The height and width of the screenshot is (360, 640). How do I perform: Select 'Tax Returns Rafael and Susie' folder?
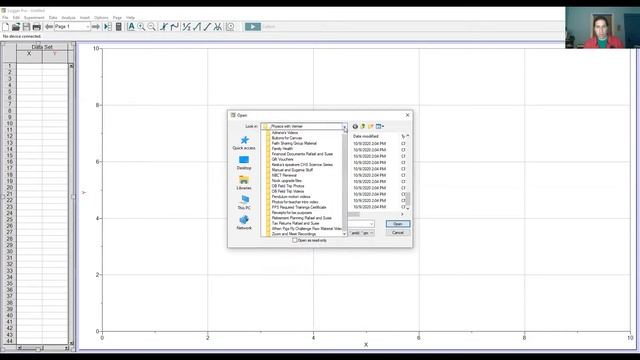(x=295, y=223)
